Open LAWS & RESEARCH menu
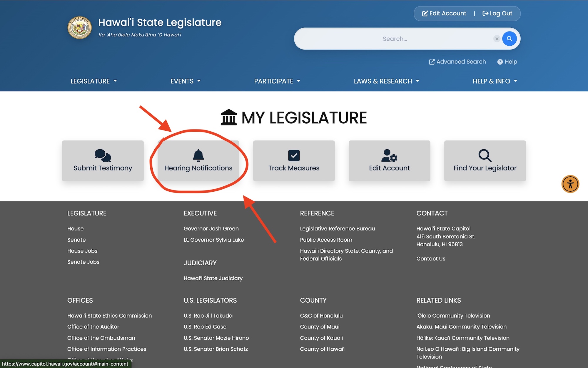 click(x=386, y=81)
